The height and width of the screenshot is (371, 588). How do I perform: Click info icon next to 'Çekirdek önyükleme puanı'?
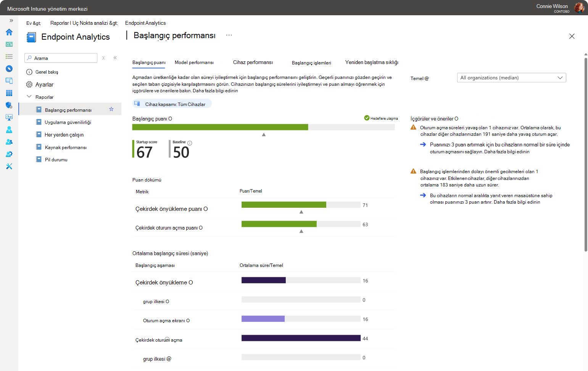(x=206, y=209)
